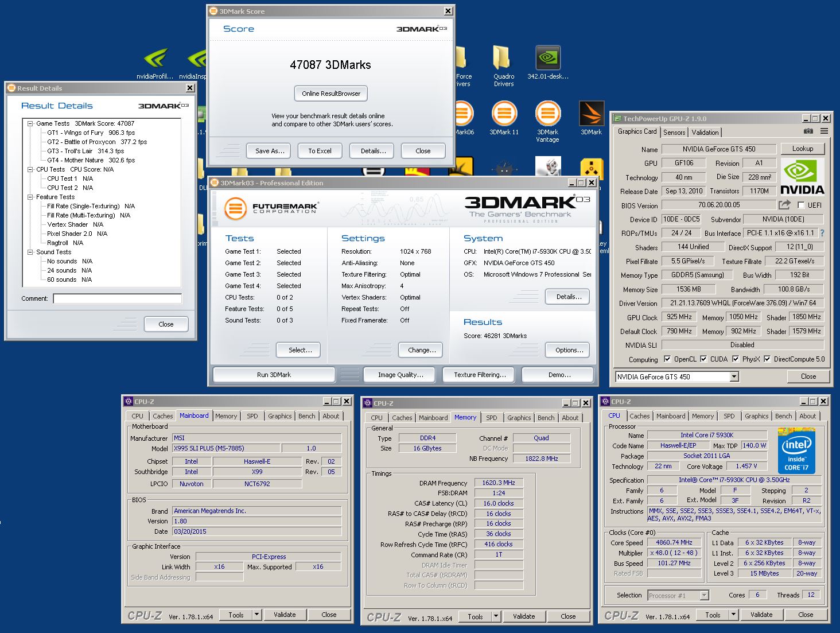Launch the 3DMark 11 desktop shortcut
Viewport: 840px width, 633px height.
tap(504, 118)
